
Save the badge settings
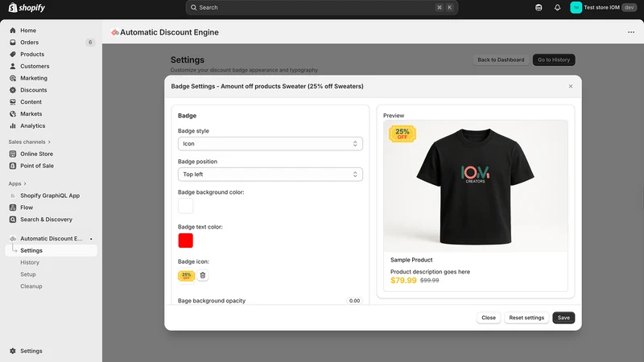pyautogui.click(x=563, y=318)
